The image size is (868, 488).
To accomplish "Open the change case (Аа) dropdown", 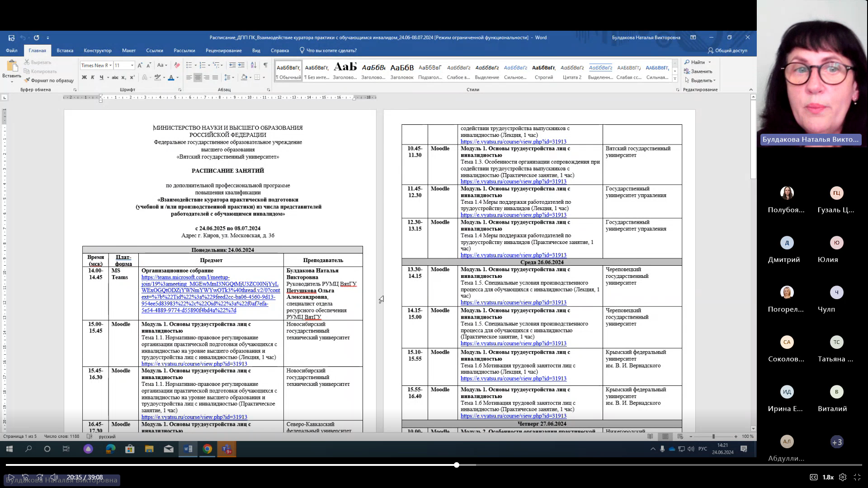I will (x=162, y=66).
